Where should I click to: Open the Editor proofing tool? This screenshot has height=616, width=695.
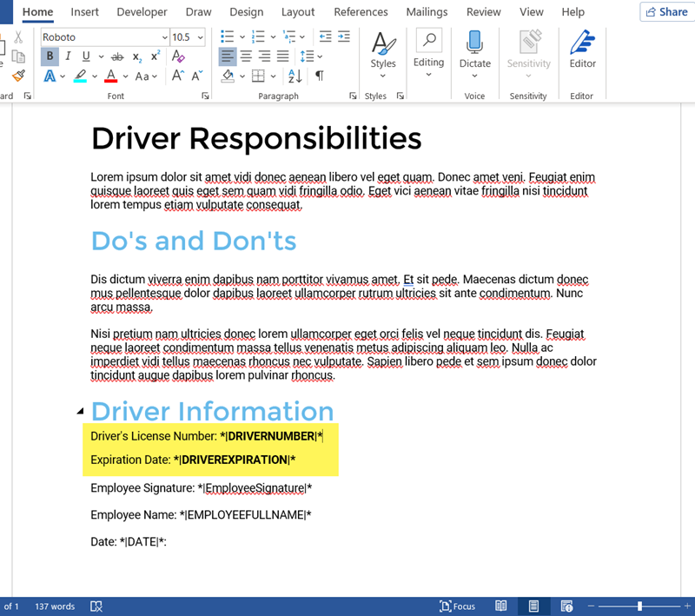click(582, 50)
